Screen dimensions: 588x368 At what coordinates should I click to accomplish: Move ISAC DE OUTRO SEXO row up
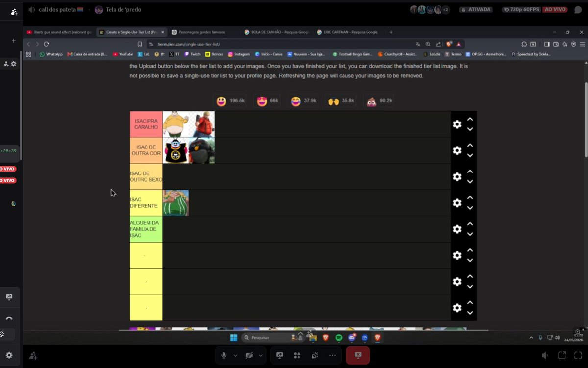point(470,172)
